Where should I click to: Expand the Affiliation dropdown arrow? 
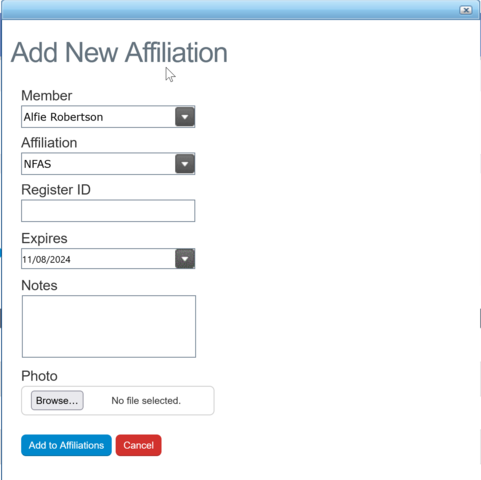click(x=185, y=164)
